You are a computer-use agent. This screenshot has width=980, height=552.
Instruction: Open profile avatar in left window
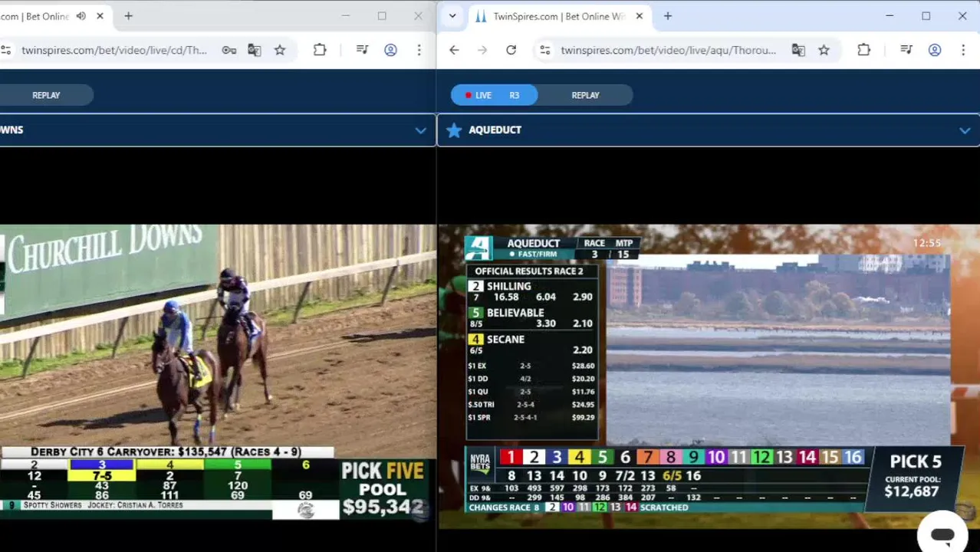pos(390,50)
